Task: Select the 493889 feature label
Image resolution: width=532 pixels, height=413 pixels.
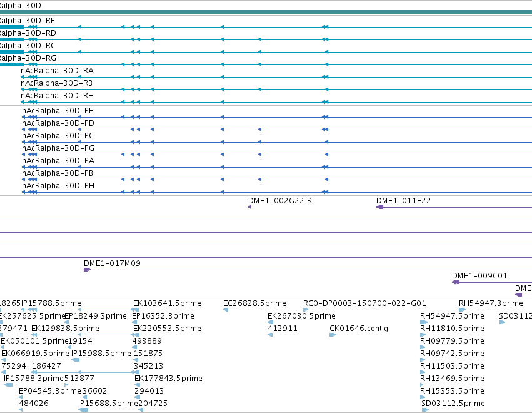Action: coord(146,341)
